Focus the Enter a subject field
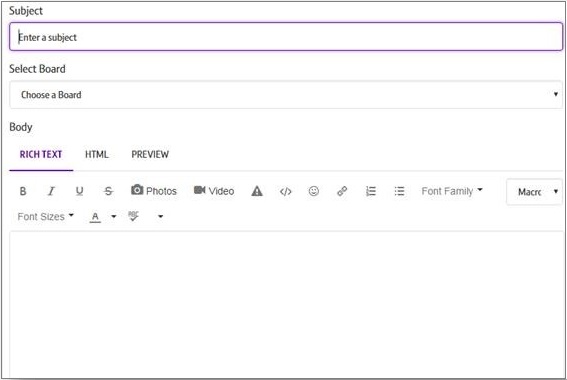567x380 pixels. [x=286, y=37]
